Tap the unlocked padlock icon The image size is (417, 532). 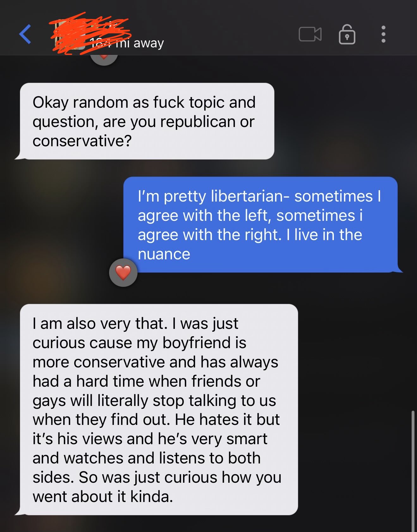pos(347,34)
